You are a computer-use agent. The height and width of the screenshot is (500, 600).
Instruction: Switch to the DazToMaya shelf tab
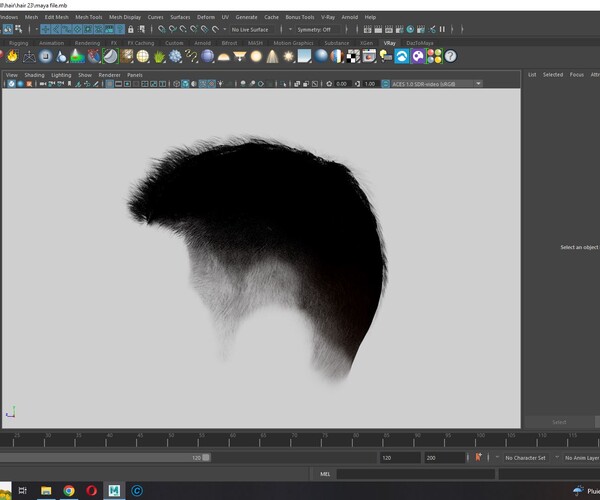pos(420,43)
